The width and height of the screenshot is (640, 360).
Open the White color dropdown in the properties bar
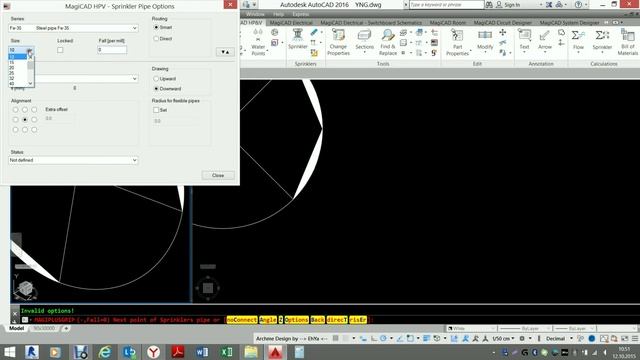coord(471,328)
